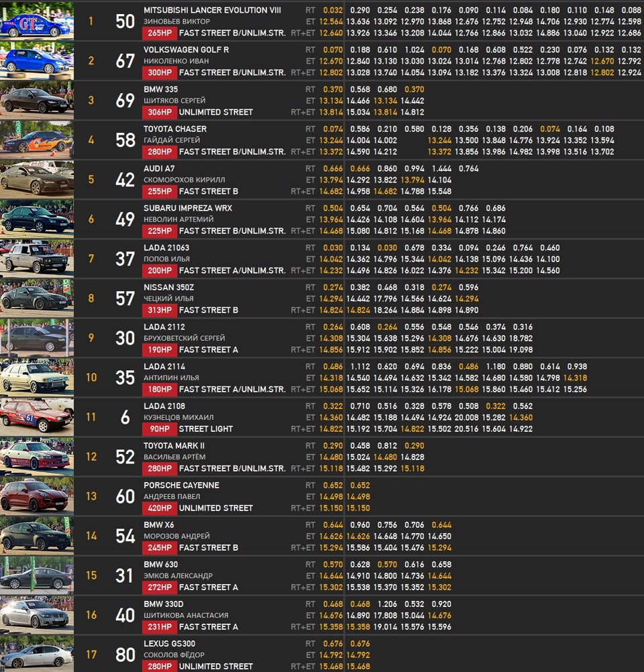Click position number 13 for Porsche Cayenne
The width and height of the screenshot is (644, 672).
[x=91, y=496]
